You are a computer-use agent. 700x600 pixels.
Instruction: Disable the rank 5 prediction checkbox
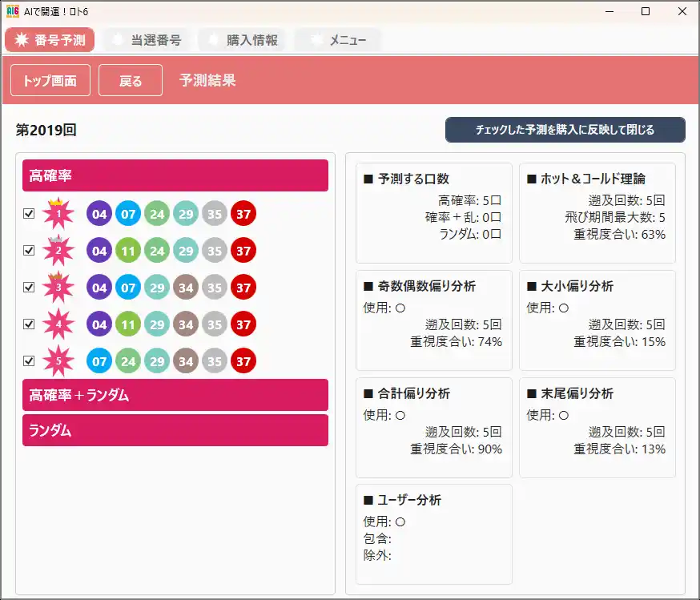click(29, 361)
